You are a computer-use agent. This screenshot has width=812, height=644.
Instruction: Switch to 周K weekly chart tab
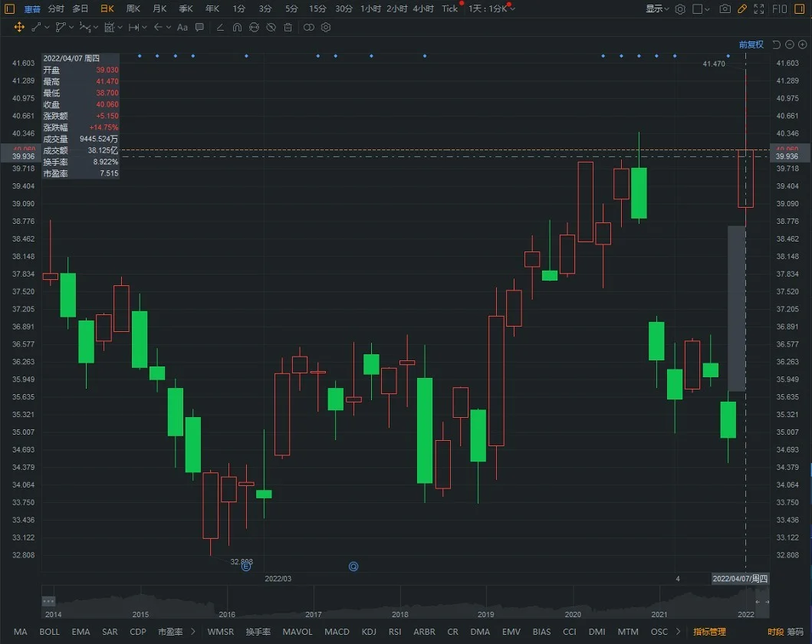(x=133, y=8)
